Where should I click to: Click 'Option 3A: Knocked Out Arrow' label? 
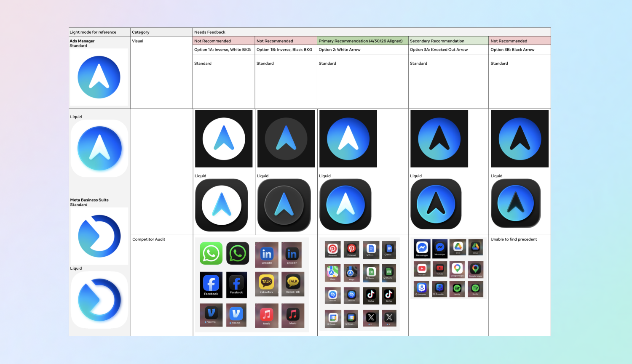(439, 50)
